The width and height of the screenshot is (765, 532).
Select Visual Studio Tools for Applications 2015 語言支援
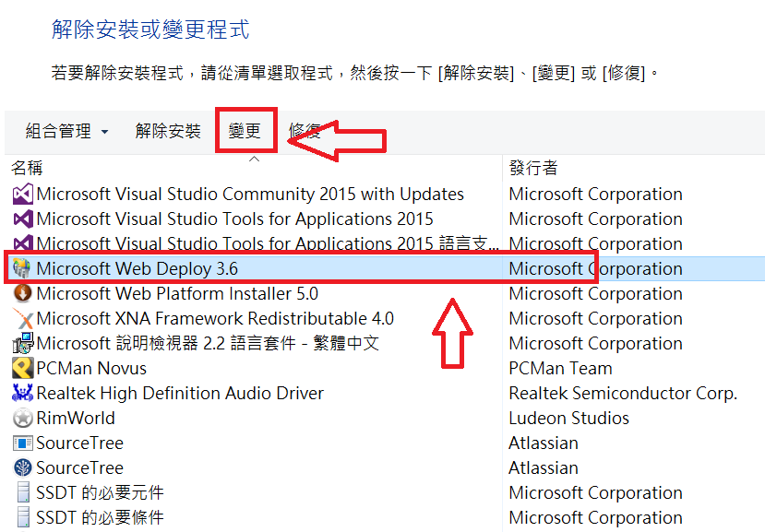point(268,243)
